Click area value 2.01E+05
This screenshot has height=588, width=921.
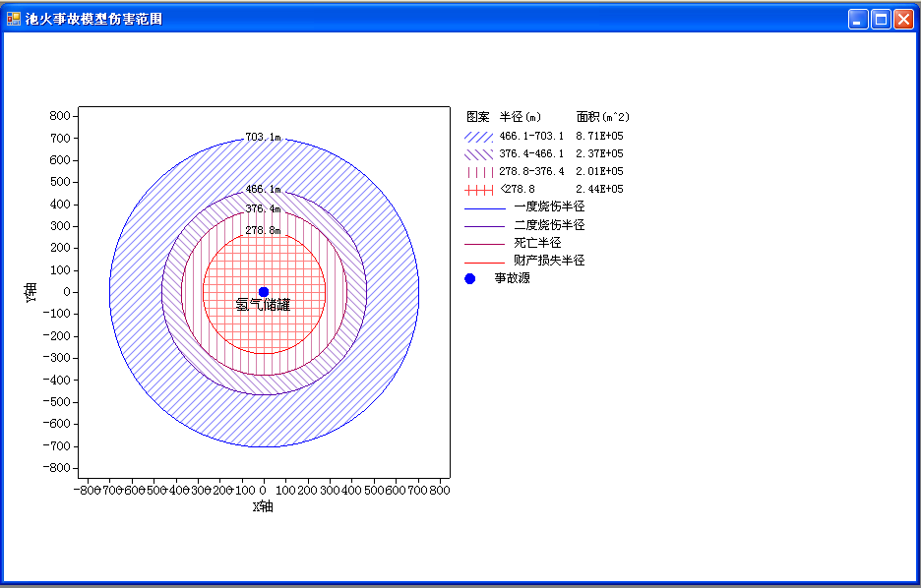point(599,171)
